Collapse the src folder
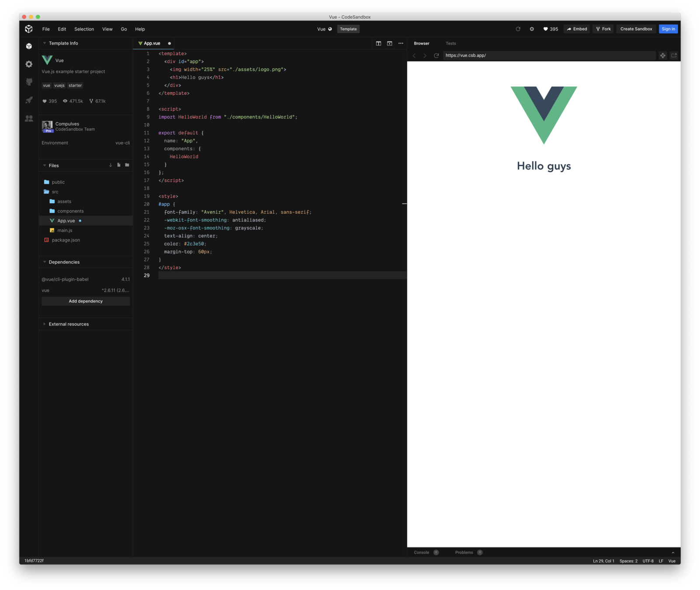700x590 pixels. 55,192
